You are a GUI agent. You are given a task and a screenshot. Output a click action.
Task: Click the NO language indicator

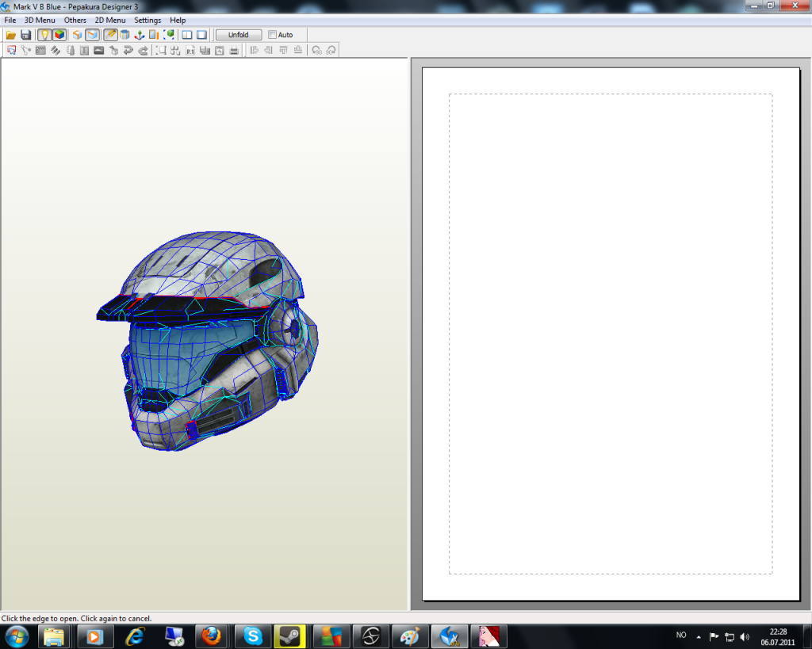click(681, 635)
